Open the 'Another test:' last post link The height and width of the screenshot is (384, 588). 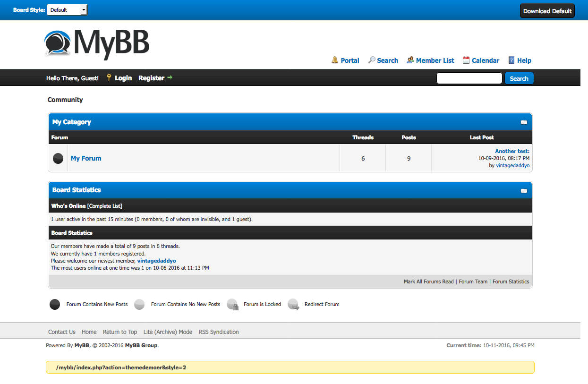[x=512, y=151]
